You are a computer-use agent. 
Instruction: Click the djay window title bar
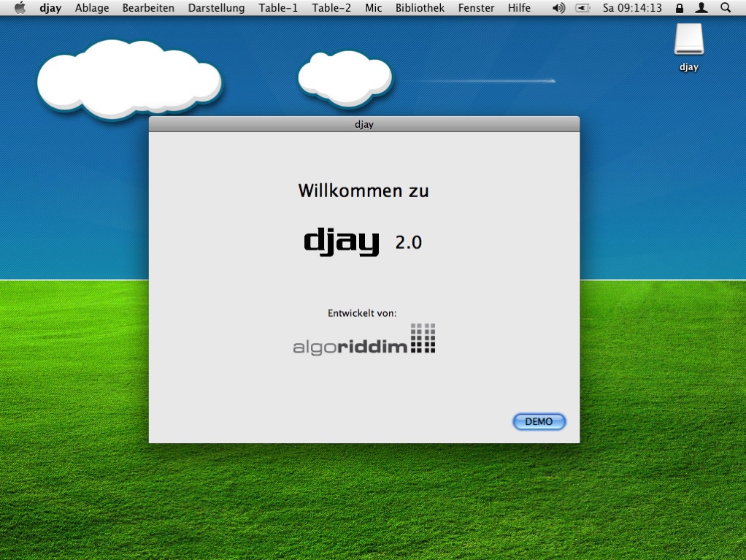coord(364,124)
